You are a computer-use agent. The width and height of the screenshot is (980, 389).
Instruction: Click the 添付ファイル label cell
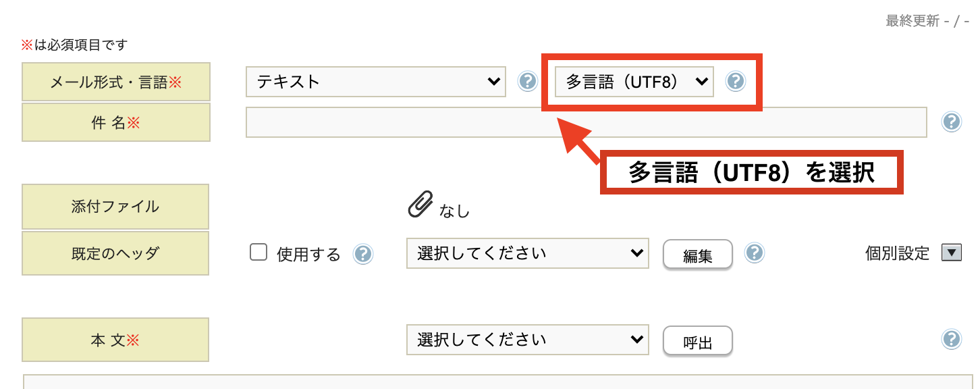click(115, 207)
